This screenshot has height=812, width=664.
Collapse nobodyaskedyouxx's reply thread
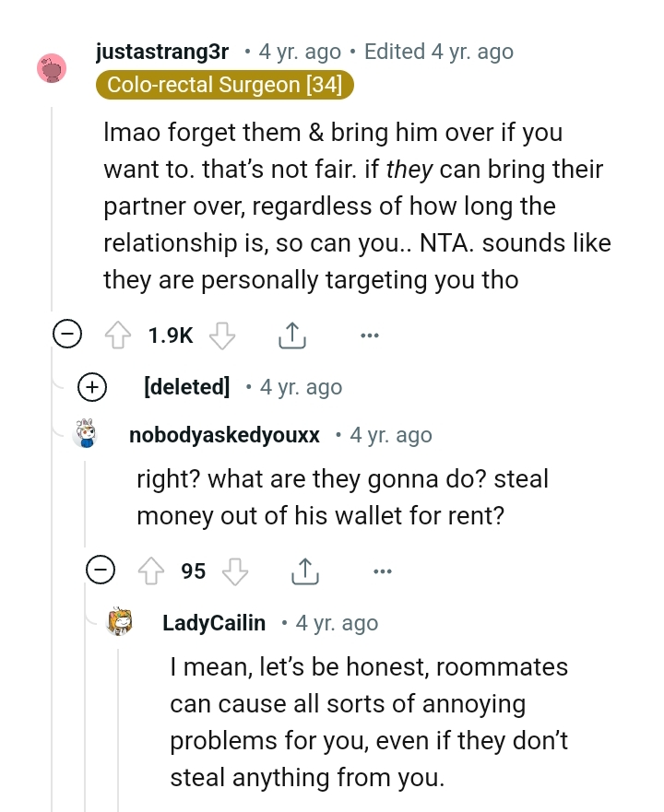101,571
